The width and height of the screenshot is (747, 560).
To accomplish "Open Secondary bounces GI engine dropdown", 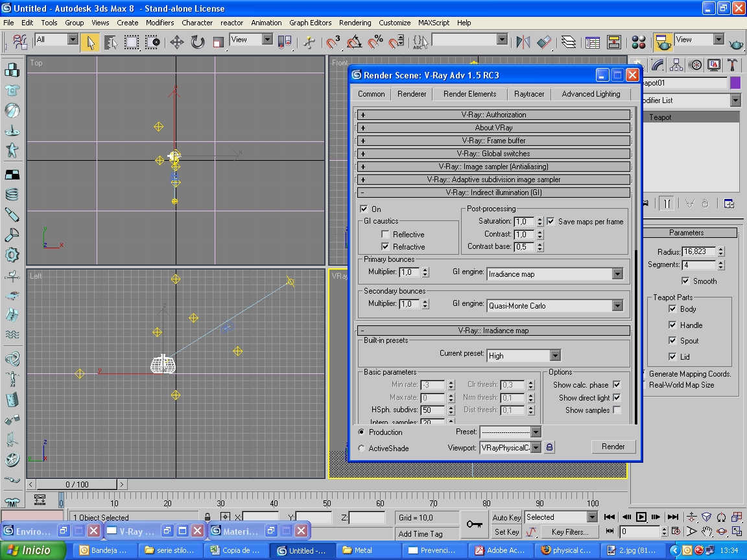I will 617,306.
